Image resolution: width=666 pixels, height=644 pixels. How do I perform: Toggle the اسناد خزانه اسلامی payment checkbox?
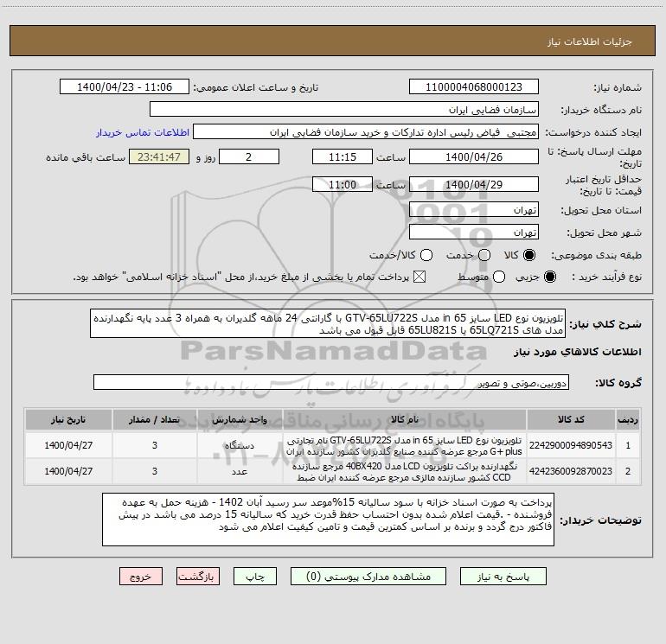(419, 277)
